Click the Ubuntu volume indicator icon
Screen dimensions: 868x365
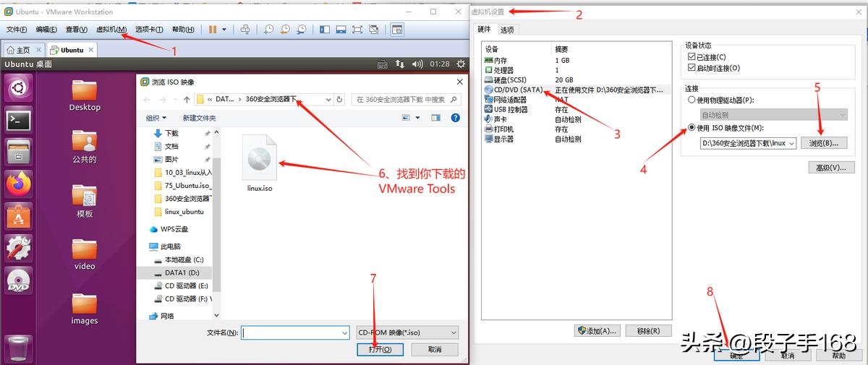[x=417, y=64]
